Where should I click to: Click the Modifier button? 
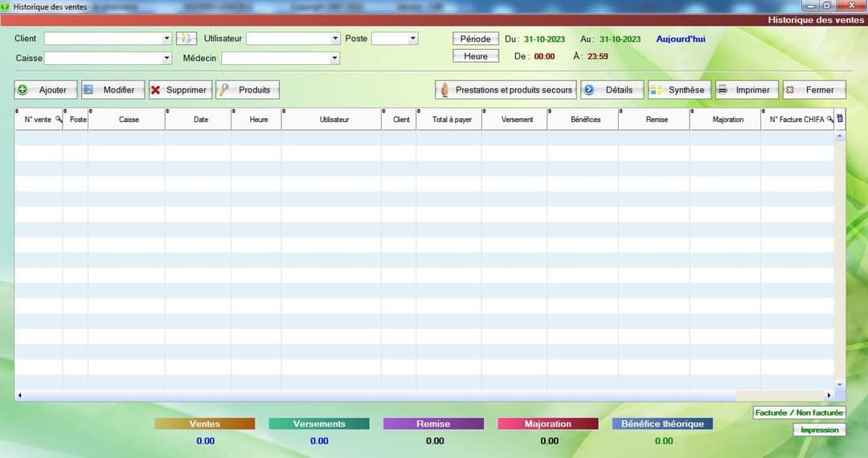pos(113,90)
